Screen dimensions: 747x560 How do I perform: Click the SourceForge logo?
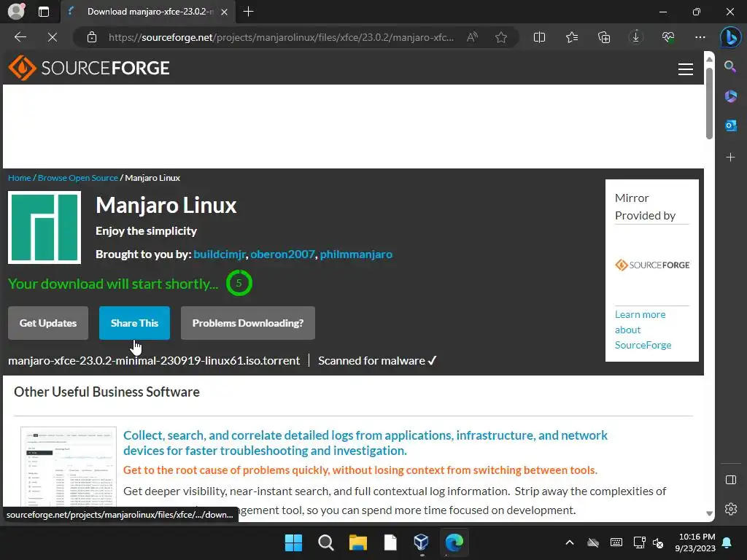click(x=89, y=68)
